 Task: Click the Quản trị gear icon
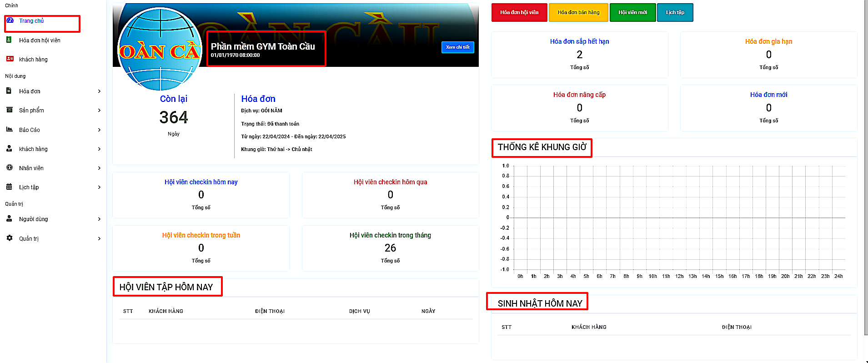coord(9,238)
